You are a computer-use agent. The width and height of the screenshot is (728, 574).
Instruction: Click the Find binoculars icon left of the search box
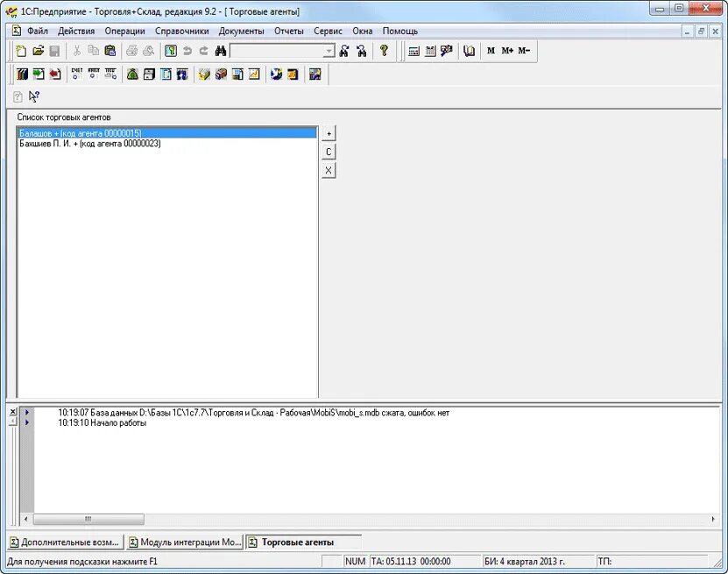coord(221,51)
